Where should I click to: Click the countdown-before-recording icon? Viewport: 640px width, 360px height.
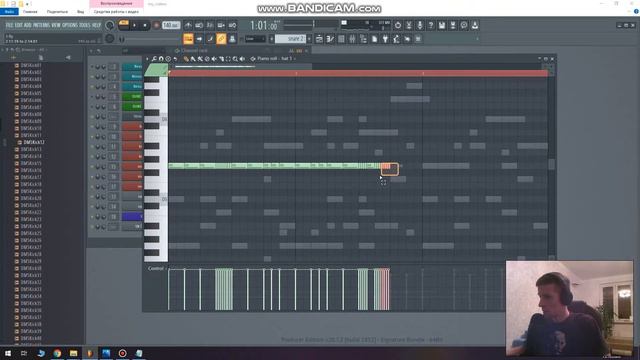(210, 25)
